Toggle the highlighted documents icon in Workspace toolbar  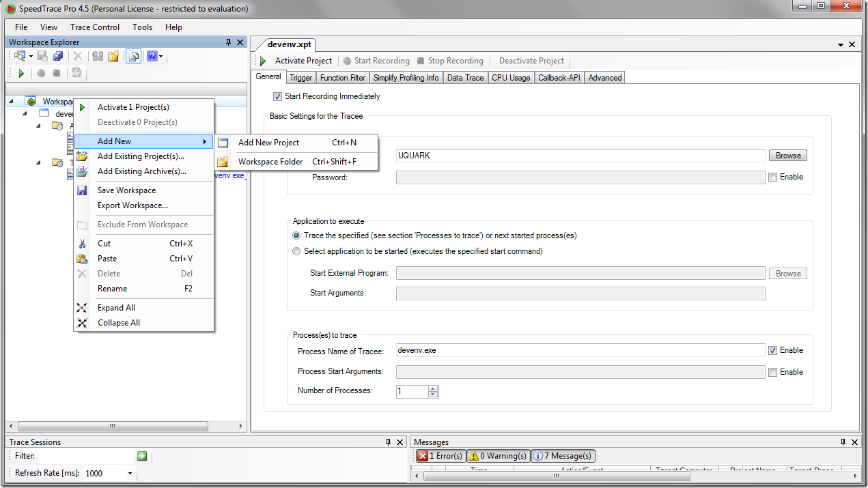(x=133, y=56)
